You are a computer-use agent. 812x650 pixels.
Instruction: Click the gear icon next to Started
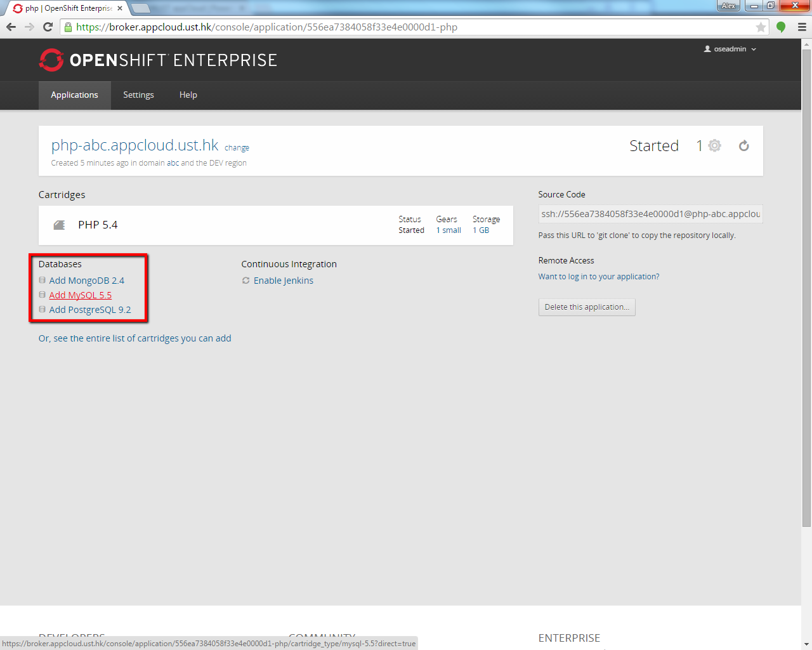[714, 145]
